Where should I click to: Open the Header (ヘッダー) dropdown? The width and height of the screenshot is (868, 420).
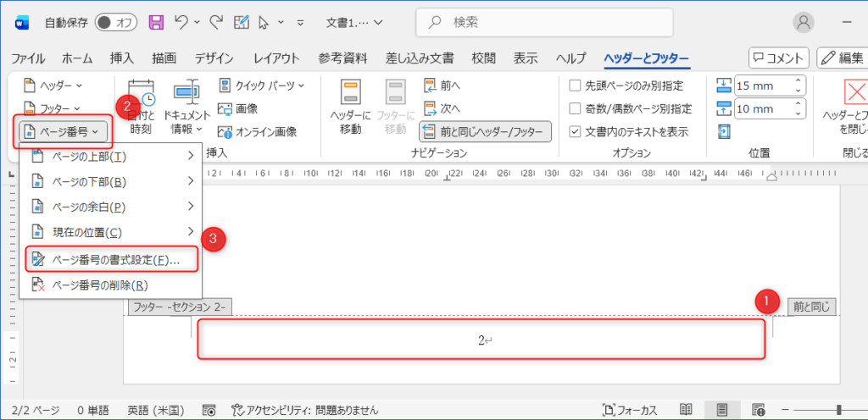53,86
